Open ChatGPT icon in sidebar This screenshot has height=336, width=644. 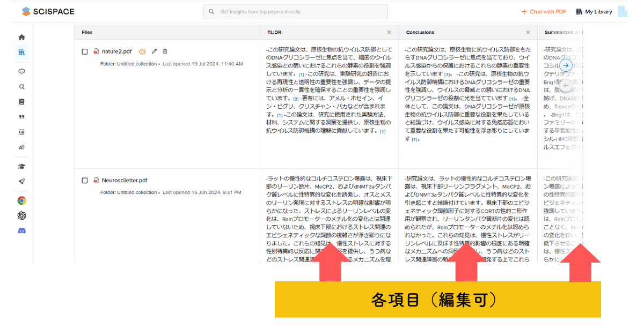pos(21,215)
